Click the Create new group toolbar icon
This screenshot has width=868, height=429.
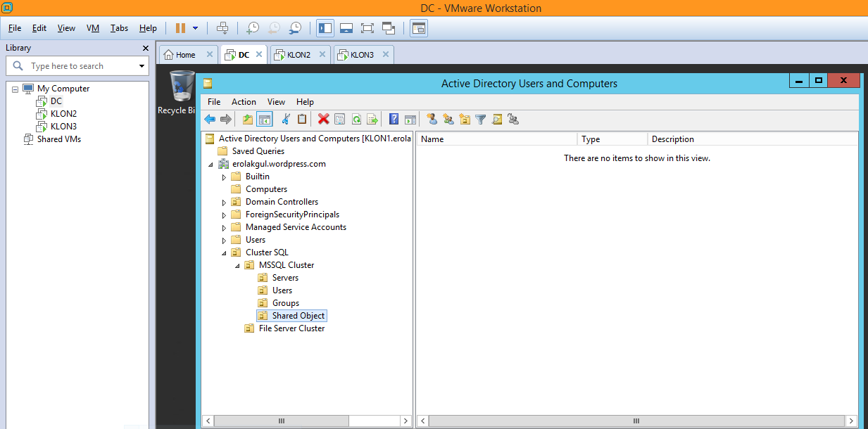coord(448,120)
